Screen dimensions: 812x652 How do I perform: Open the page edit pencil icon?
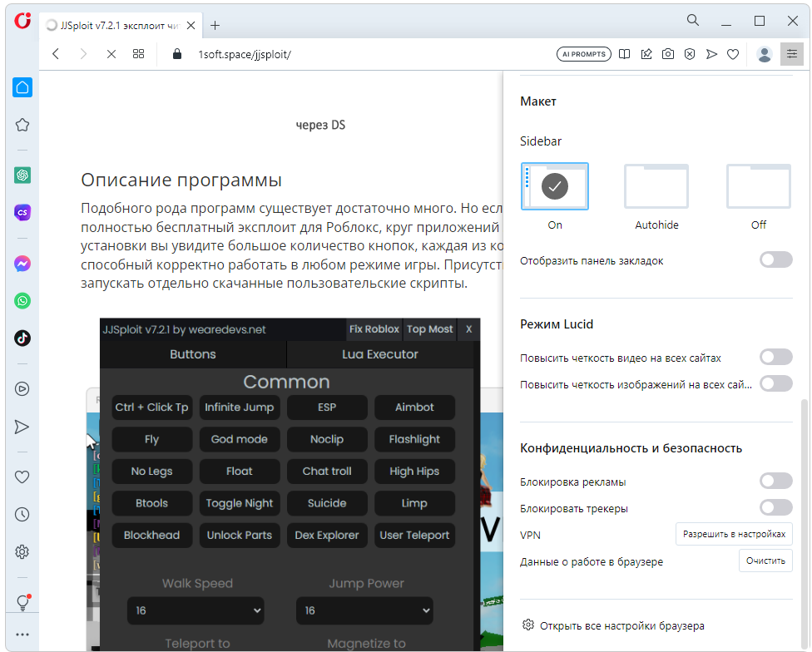tap(646, 54)
